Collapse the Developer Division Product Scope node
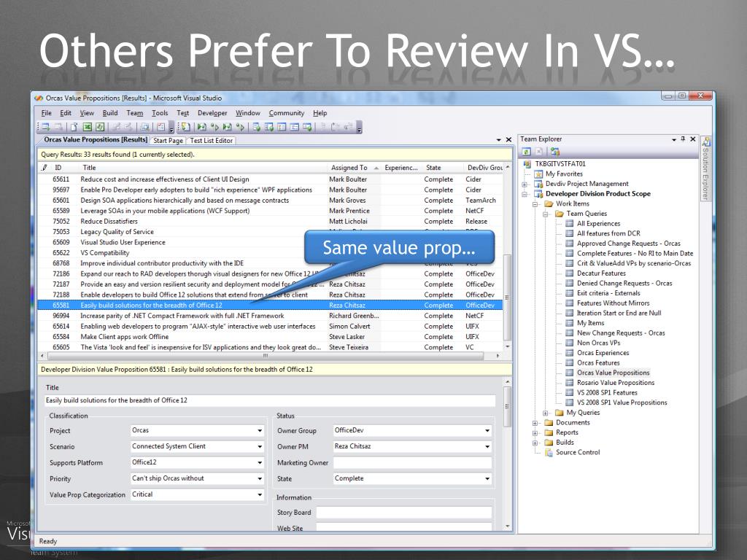The width and height of the screenshot is (747, 560). (x=525, y=194)
